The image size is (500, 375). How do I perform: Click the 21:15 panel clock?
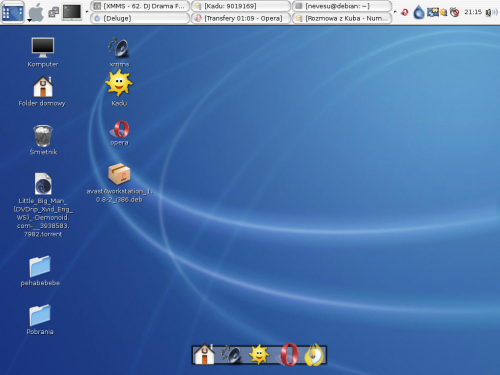pyautogui.click(x=473, y=12)
